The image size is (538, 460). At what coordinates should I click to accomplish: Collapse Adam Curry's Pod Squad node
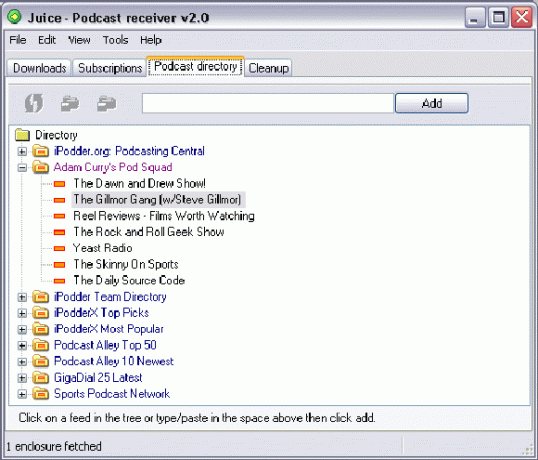[22, 167]
